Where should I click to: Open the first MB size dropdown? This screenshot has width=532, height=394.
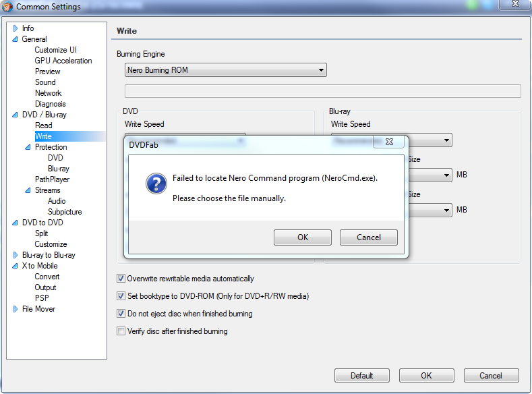(446, 175)
